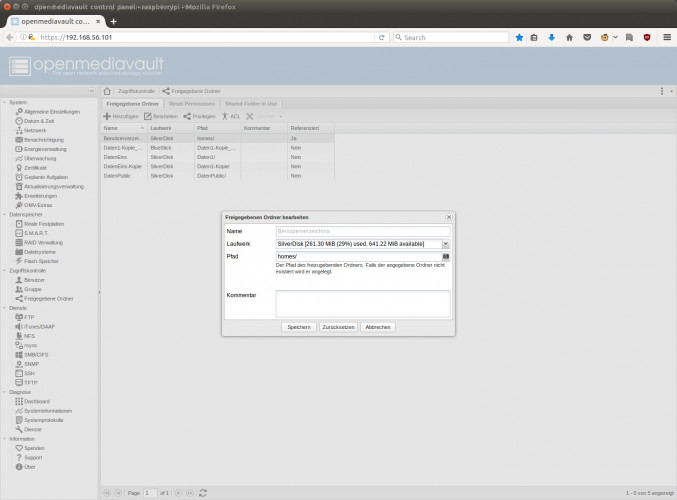Open new tab in Firefox
The height and width of the screenshot is (500, 677).
(x=114, y=22)
